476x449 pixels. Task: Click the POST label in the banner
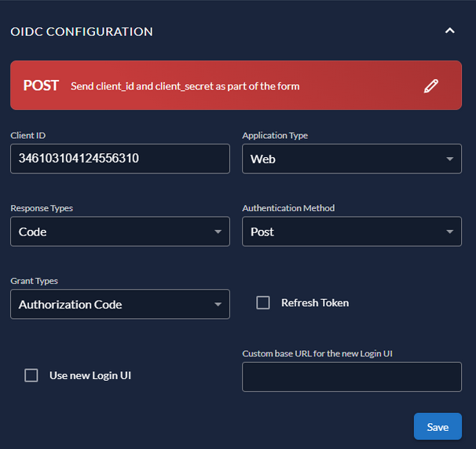point(41,86)
